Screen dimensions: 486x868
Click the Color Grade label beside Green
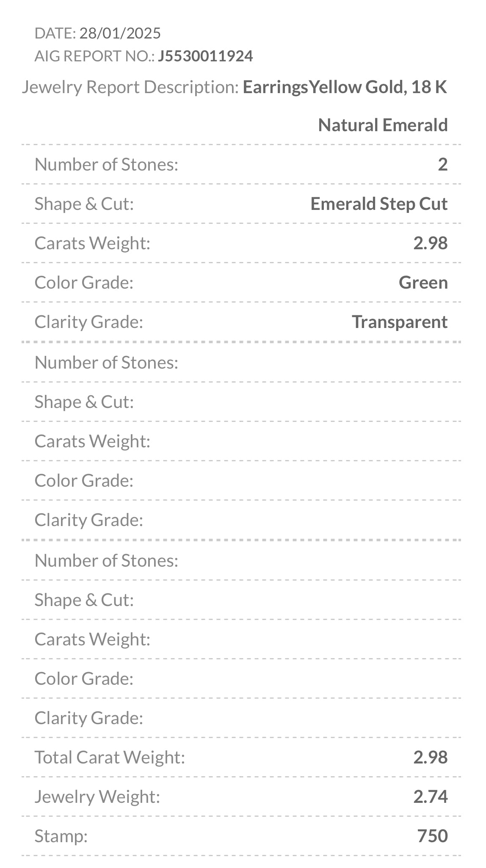(x=84, y=283)
